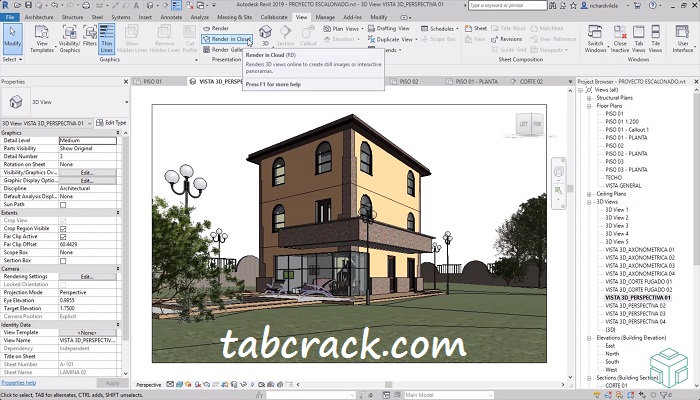Open the Revisions tool

point(507,39)
